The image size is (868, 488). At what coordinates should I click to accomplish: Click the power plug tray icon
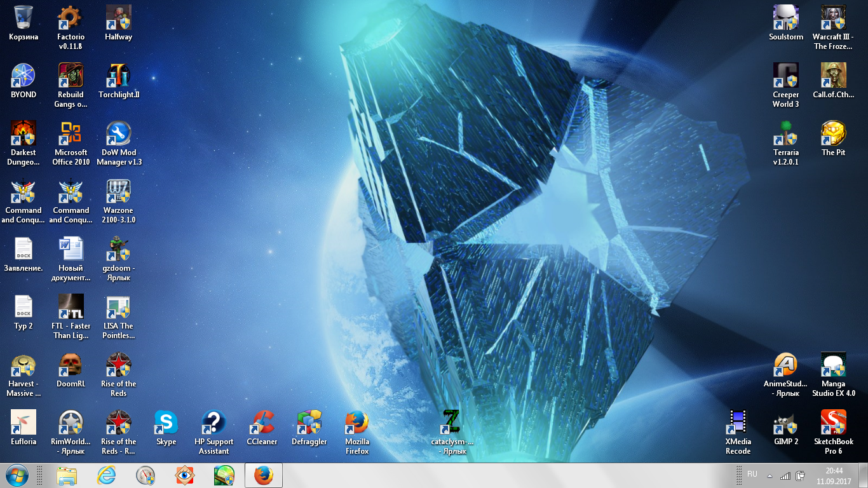tap(801, 475)
